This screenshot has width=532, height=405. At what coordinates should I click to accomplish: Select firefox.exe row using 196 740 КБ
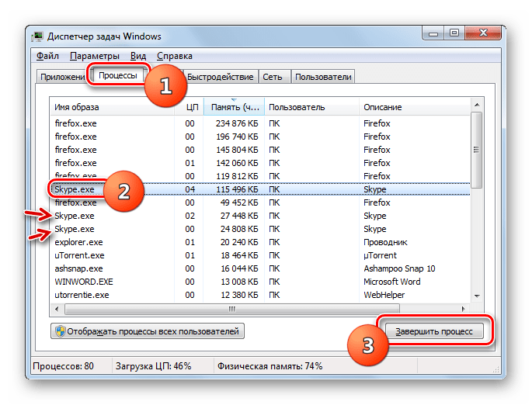[260, 137]
